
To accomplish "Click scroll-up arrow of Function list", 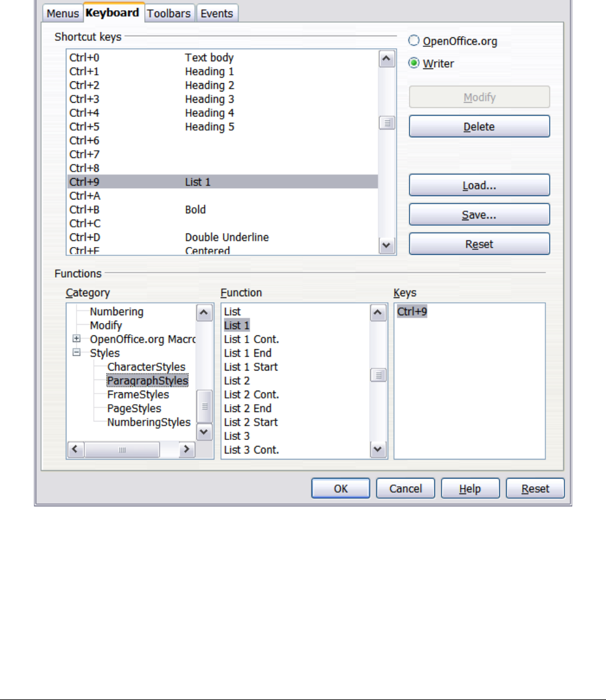I will pos(378,312).
